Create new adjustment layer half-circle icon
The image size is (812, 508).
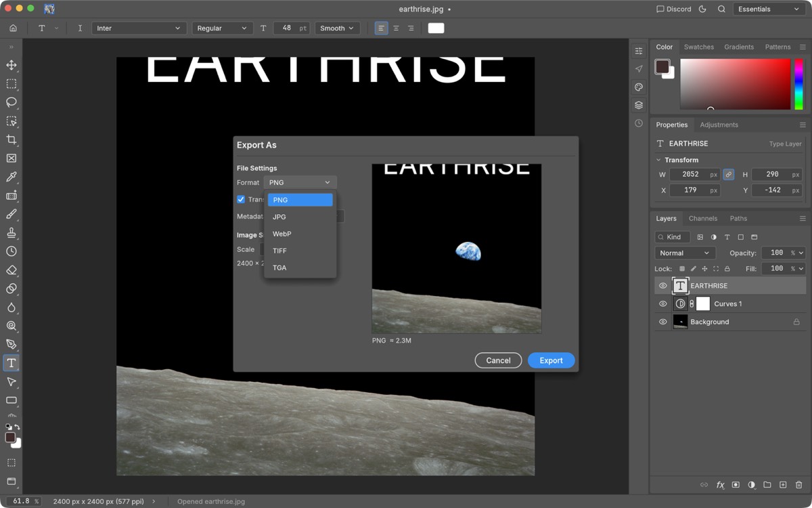tap(752, 485)
